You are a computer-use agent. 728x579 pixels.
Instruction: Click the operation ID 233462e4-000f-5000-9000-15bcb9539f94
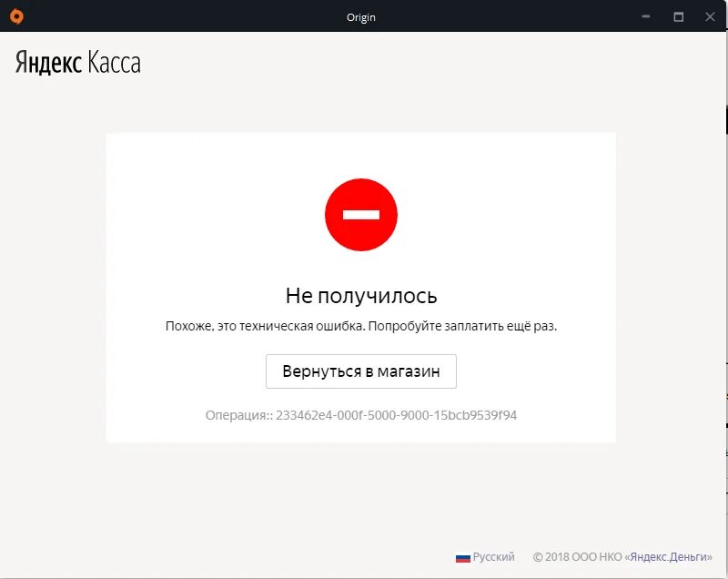396,415
